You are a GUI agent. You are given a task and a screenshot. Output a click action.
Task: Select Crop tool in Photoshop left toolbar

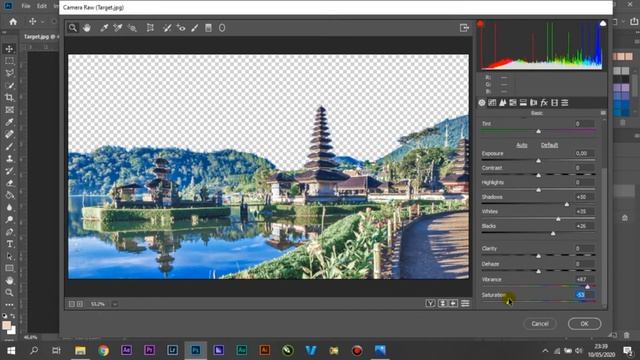[x=9, y=98]
